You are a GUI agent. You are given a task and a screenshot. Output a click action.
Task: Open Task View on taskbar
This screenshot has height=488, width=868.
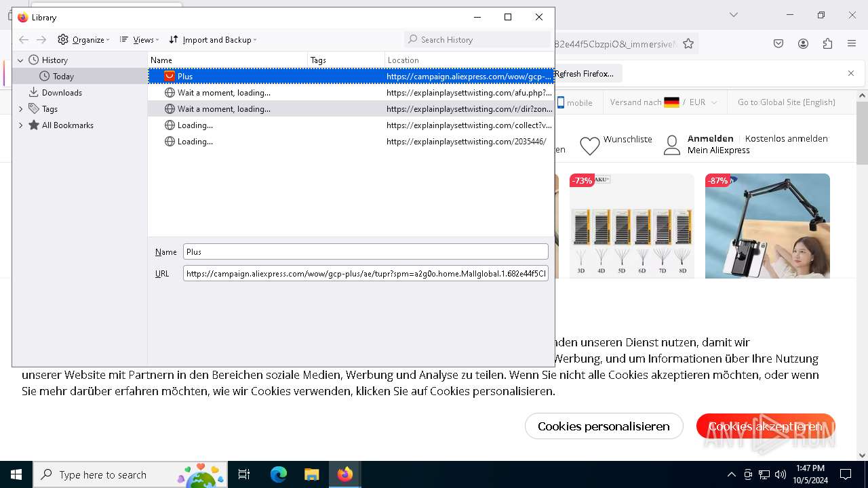point(244,474)
